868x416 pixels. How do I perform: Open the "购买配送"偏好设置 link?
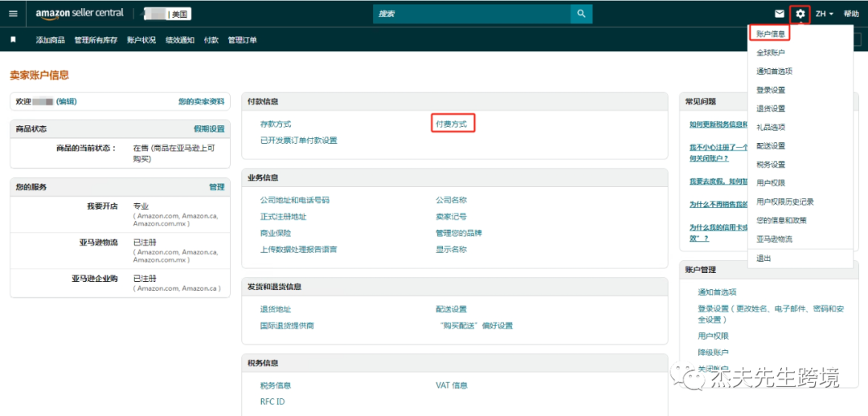(474, 325)
